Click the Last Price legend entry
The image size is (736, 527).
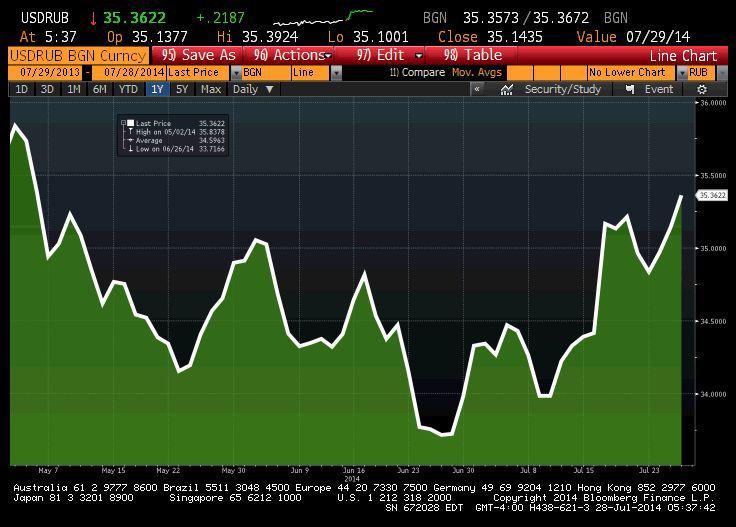click(173, 123)
